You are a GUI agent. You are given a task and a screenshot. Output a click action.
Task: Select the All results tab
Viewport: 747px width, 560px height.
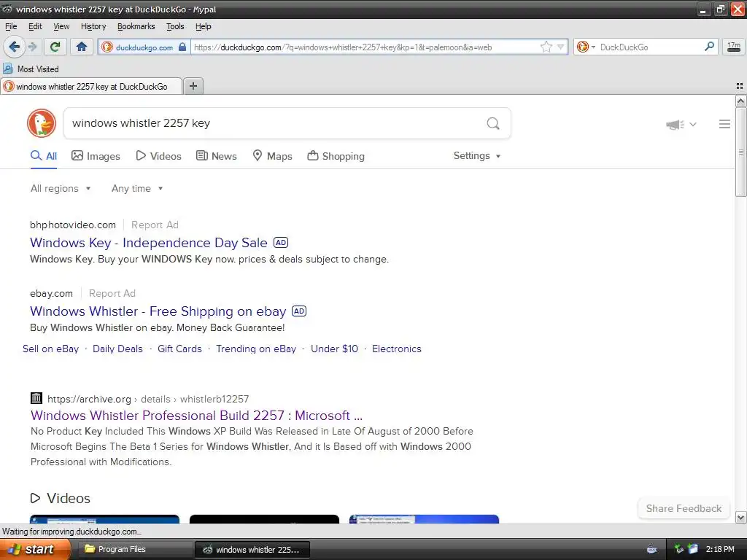[x=43, y=156]
